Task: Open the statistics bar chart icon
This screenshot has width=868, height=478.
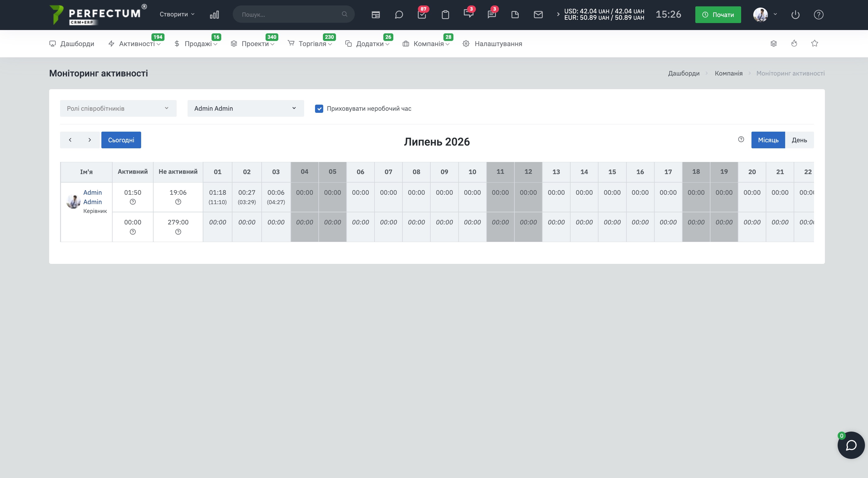Action: pyautogui.click(x=214, y=15)
